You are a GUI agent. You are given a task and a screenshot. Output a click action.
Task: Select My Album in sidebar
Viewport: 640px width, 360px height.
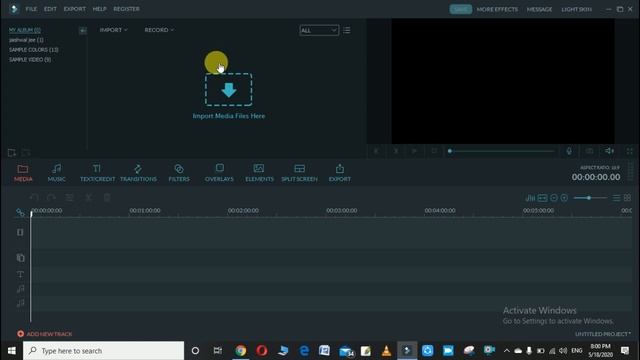coord(24,30)
